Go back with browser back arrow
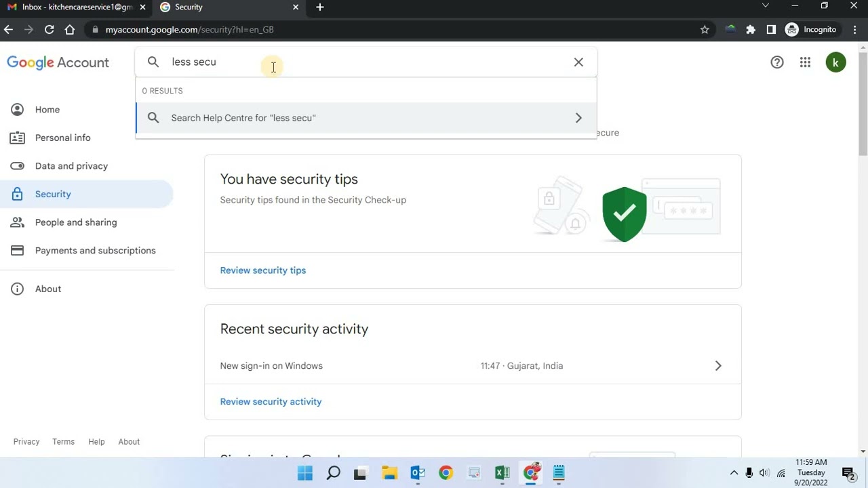The height and width of the screenshot is (488, 868). click(x=8, y=30)
